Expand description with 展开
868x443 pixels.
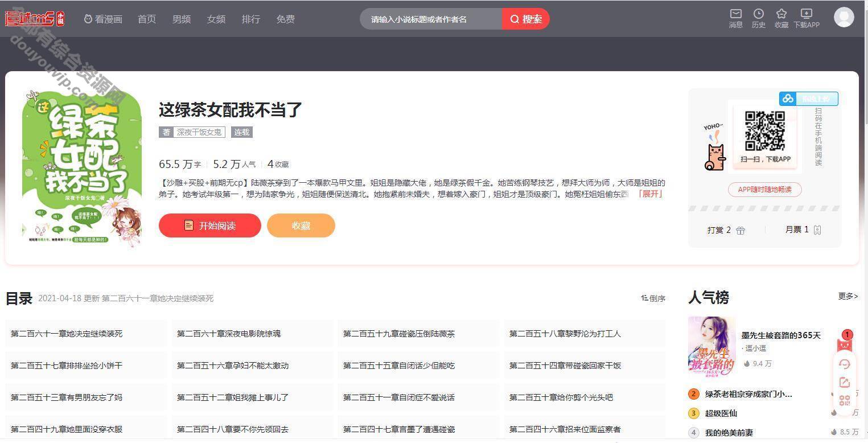click(649, 194)
